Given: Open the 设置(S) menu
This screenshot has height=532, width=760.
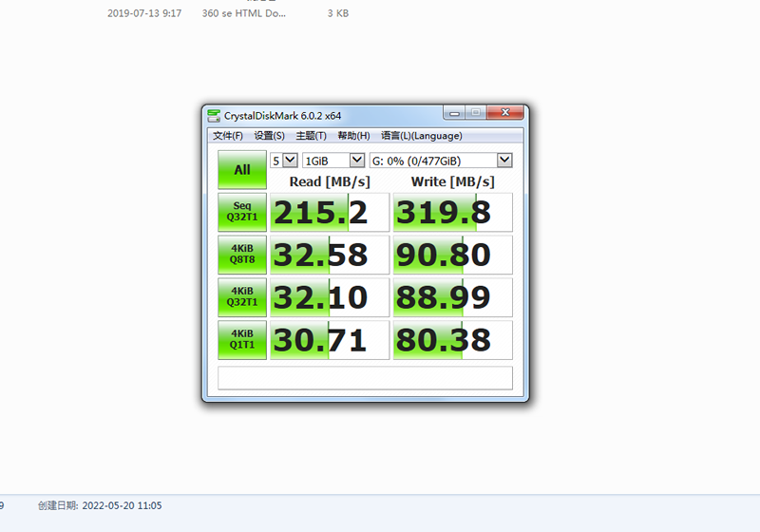Looking at the screenshot, I should (x=270, y=136).
